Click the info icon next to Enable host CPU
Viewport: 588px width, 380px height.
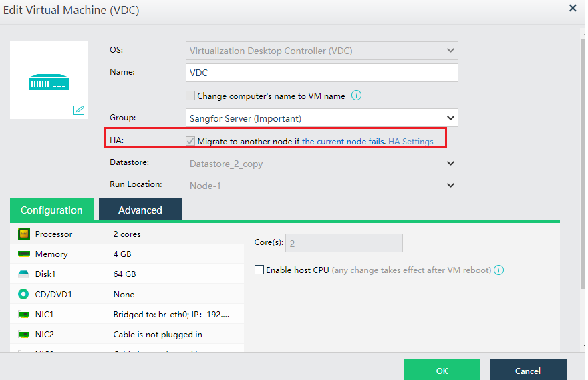[x=498, y=270]
